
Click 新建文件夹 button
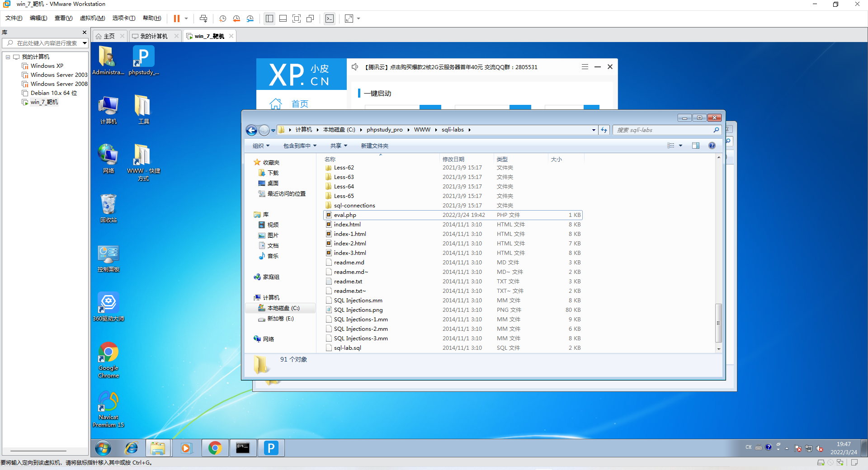pos(374,146)
